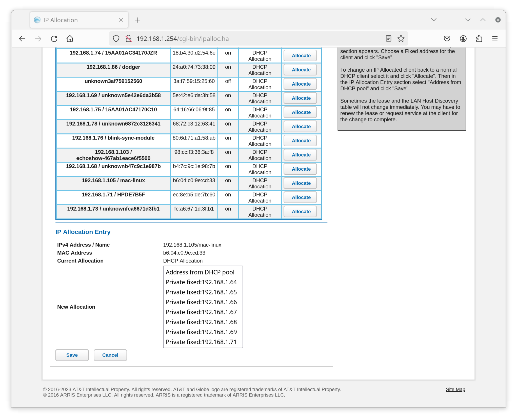517x420 pixels.
Task: Cancel the IP allocation entry
Action: point(110,355)
